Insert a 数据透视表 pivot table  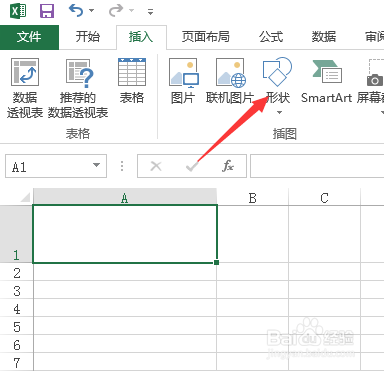pos(25,88)
